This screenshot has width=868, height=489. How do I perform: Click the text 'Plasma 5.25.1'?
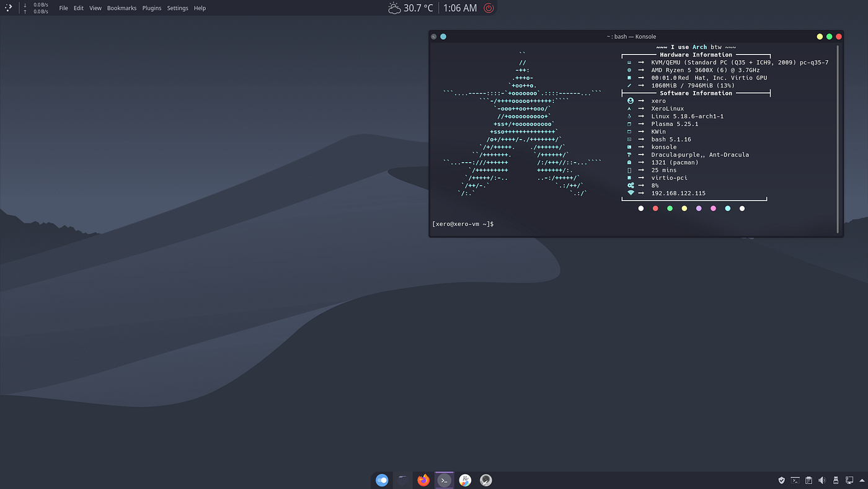(x=675, y=124)
